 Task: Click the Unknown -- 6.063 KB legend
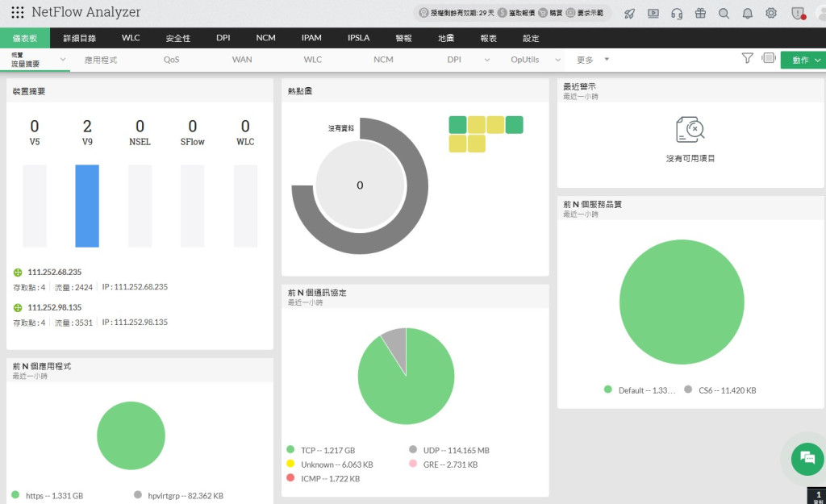pos(336,464)
